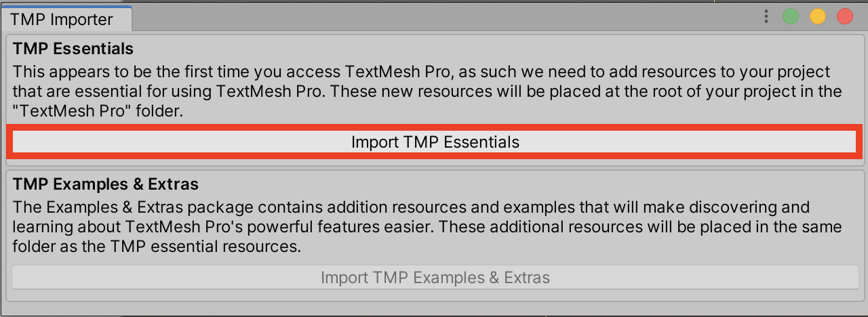The width and height of the screenshot is (868, 317).
Task: Open the three-dot window options menu
Action: coord(766,17)
